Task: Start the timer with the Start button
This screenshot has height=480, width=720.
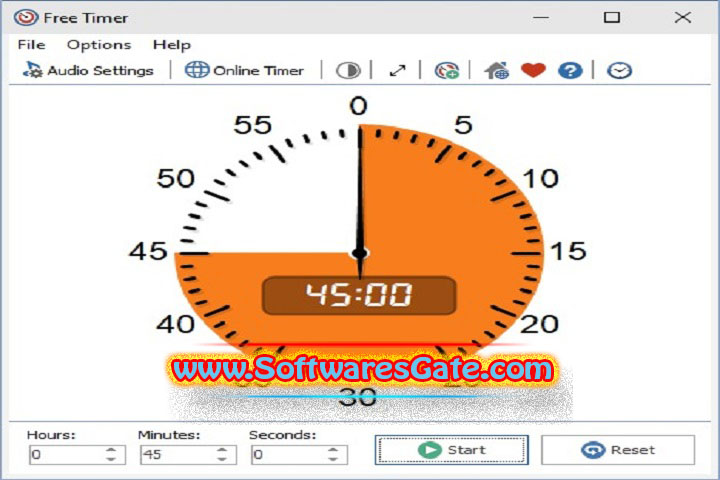Action: click(451, 450)
